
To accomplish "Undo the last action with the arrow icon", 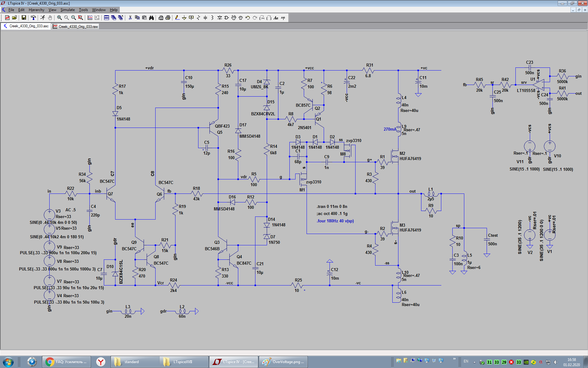I will tap(248, 18).
